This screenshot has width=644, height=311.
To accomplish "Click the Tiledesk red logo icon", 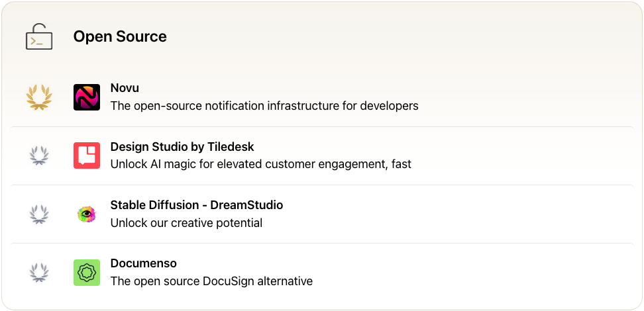I will coord(87,155).
